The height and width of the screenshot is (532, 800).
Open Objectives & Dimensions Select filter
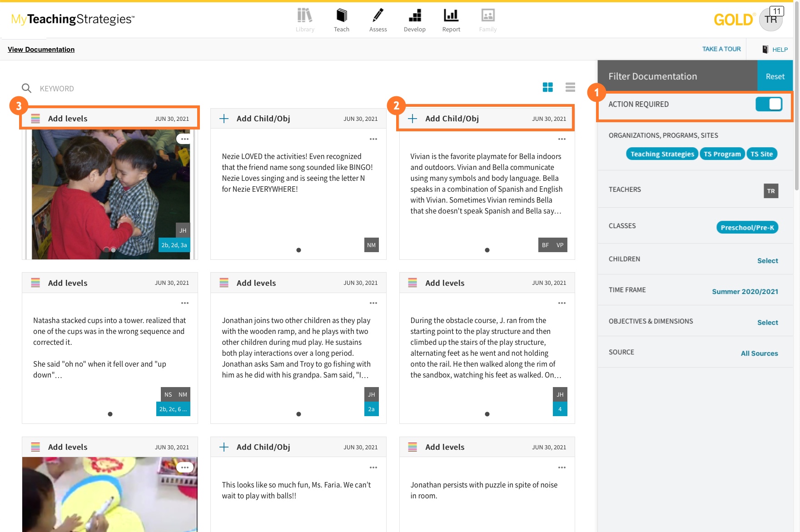(767, 323)
